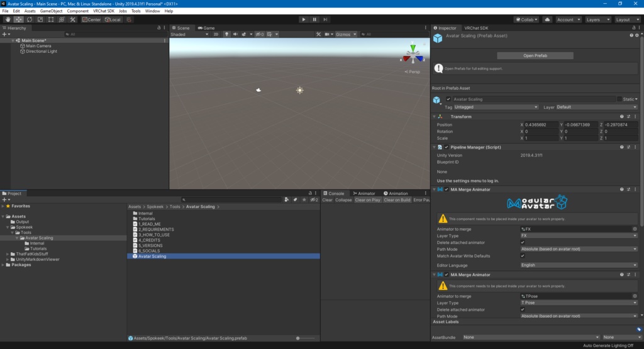The height and width of the screenshot is (349, 644).
Task: Toggle first MA Merge Animator enabled checkbox
Action: point(447,189)
